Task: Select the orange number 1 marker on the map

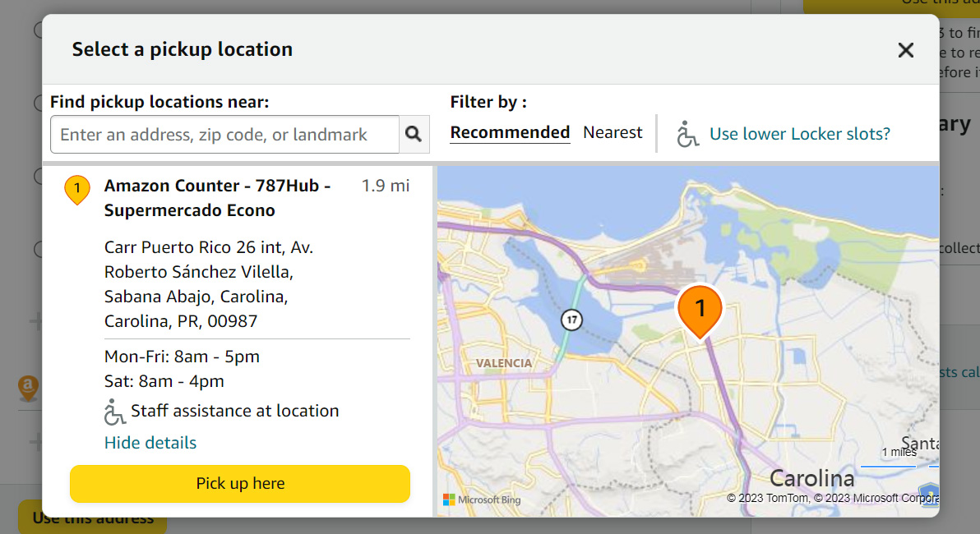Action: [x=700, y=310]
